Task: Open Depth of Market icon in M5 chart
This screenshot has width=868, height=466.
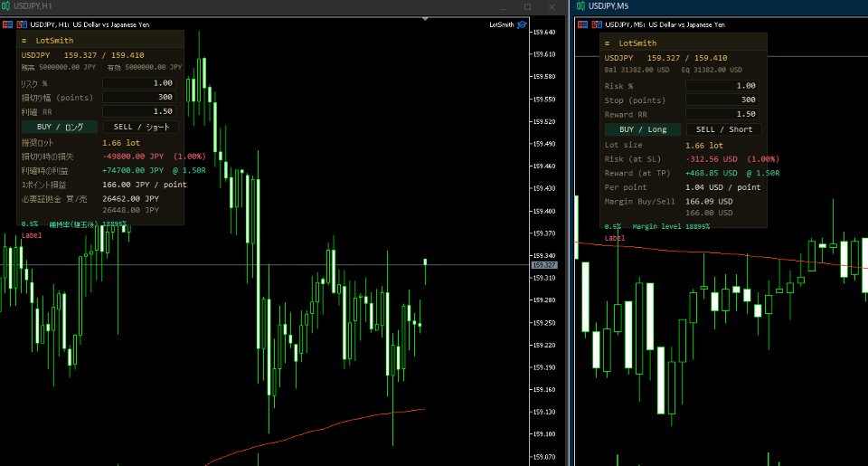Action: [598, 24]
